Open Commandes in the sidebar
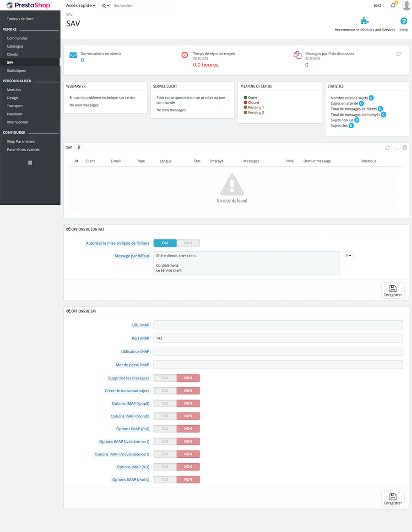412x532 pixels. [x=17, y=38]
